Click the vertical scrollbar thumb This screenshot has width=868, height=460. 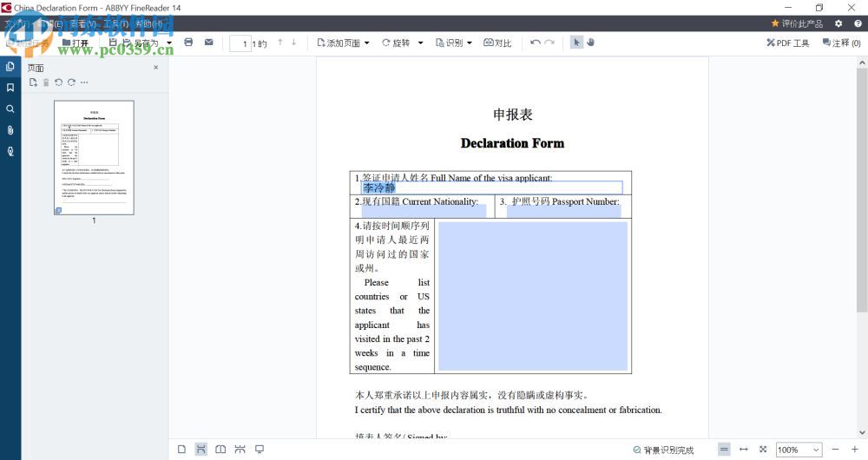point(862,189)
